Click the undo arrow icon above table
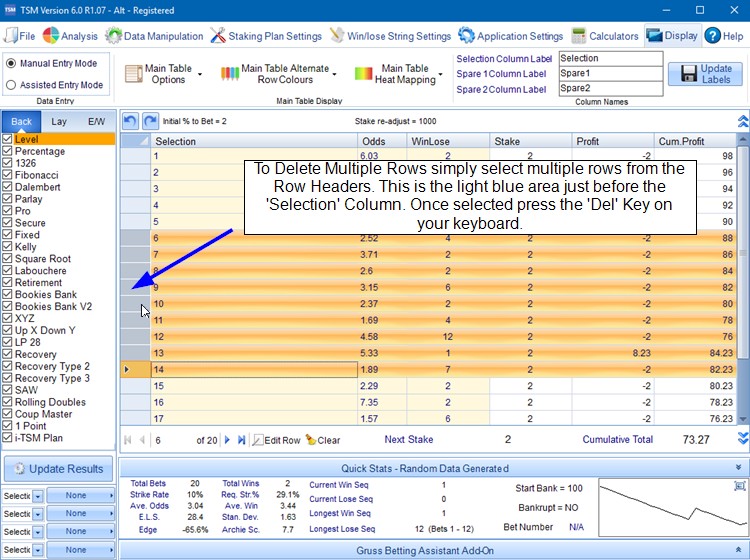Image resolution: width=750 pixels, height=560 pixels. click(x=131, y=121)
